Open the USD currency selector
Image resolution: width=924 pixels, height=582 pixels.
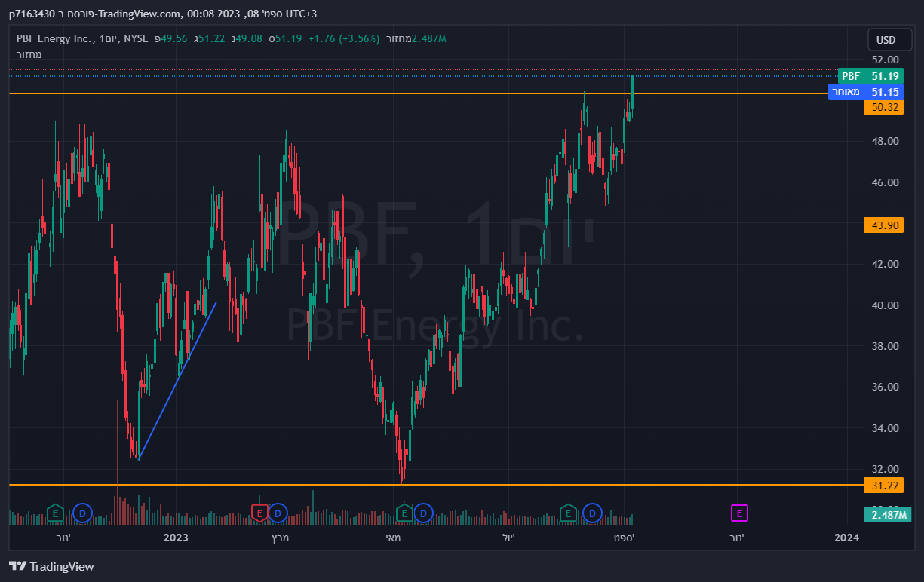click(x=884, y=40)
